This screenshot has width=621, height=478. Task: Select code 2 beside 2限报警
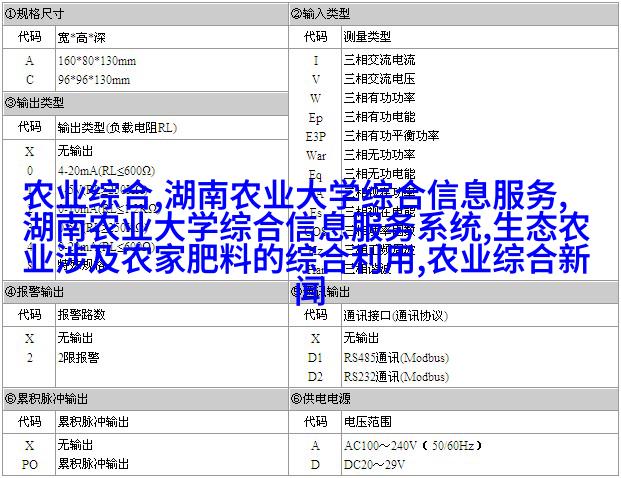(29, 358)
